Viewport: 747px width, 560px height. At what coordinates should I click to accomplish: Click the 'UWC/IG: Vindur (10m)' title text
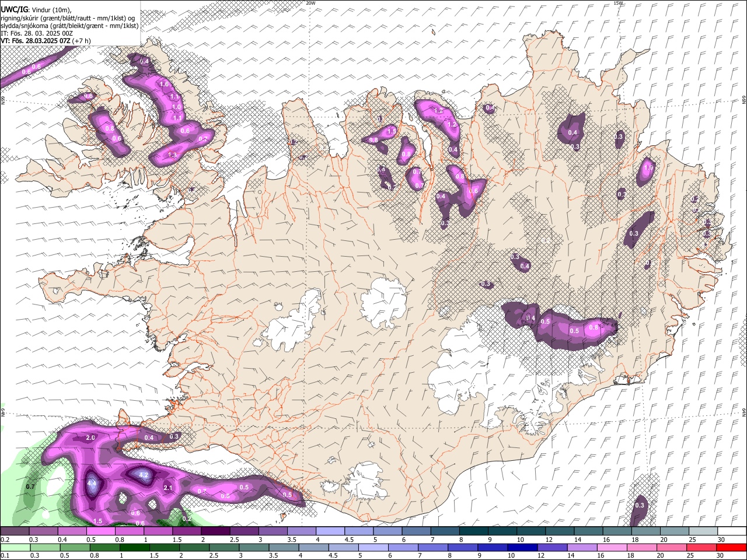[x=36, y=10]
